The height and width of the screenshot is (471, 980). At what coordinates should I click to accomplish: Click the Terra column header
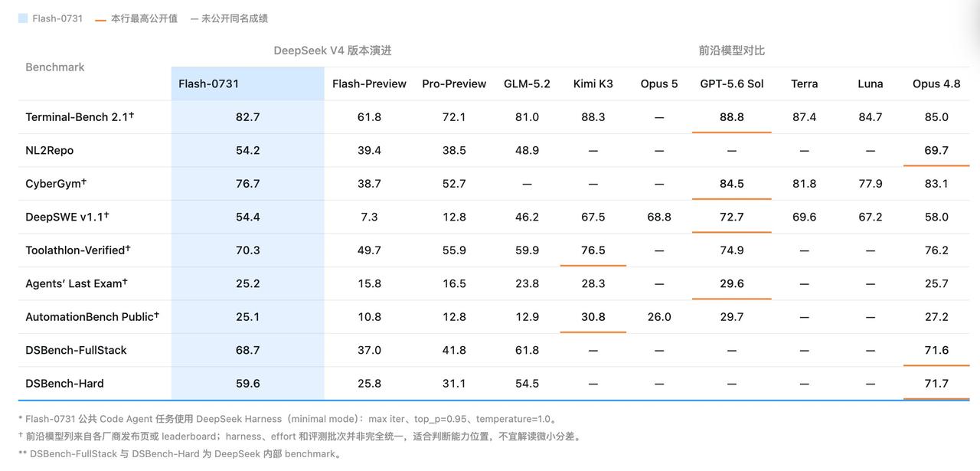click(804, 83)
